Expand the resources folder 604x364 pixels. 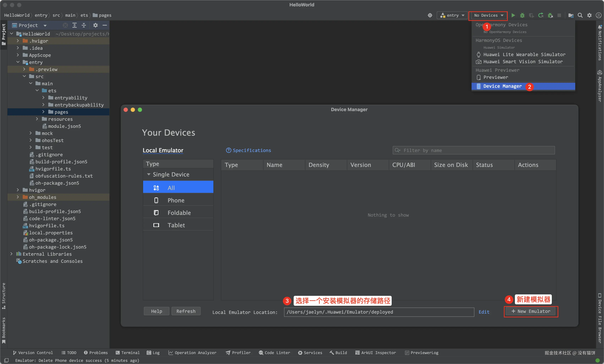[x=37, y=119]
